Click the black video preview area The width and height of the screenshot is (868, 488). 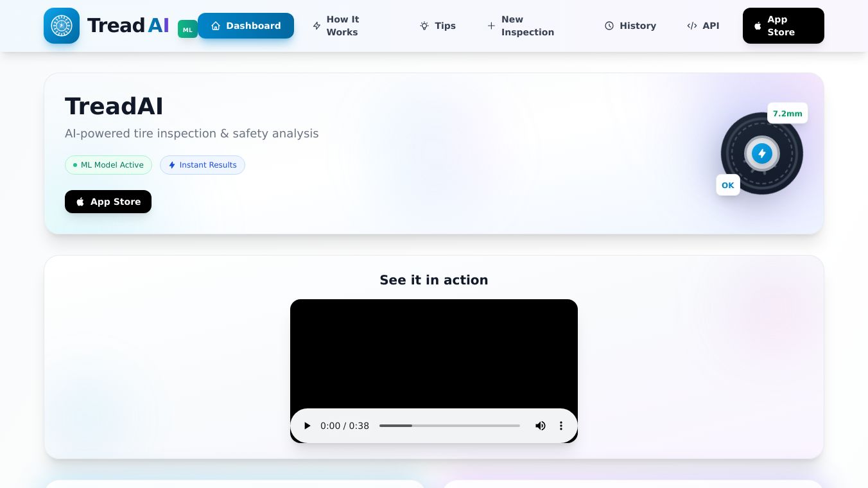point(434,354)
